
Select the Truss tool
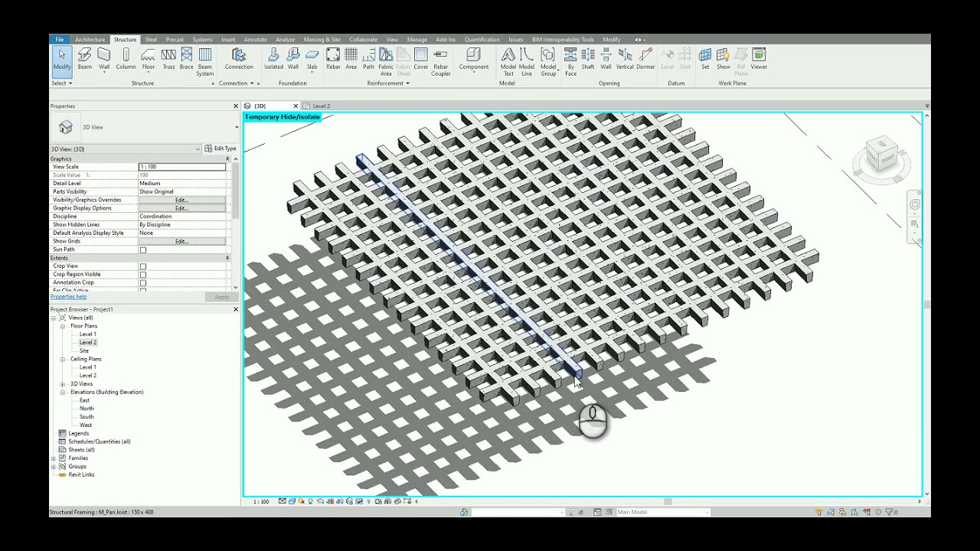[x=168, y=60]
